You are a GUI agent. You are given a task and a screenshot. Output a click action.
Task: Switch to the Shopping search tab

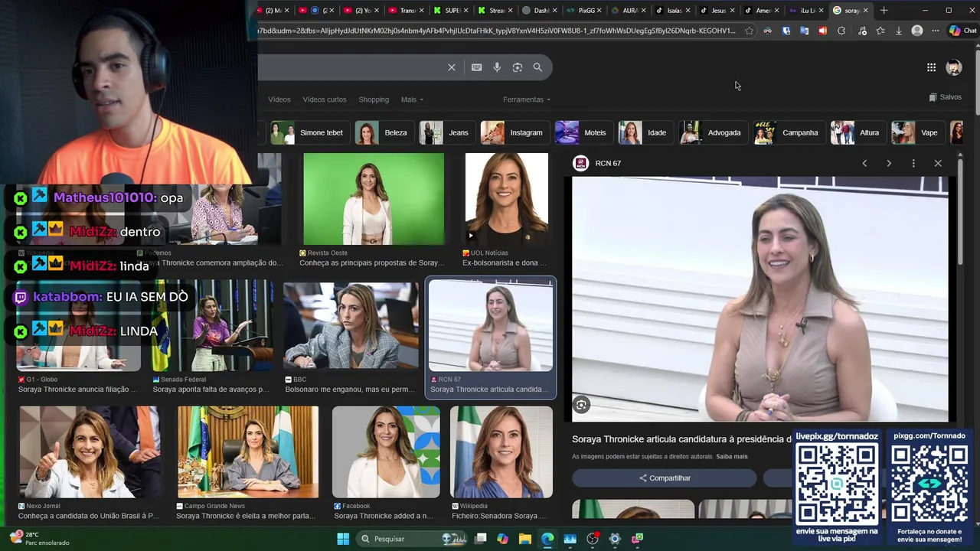click(x=374, y=99)
